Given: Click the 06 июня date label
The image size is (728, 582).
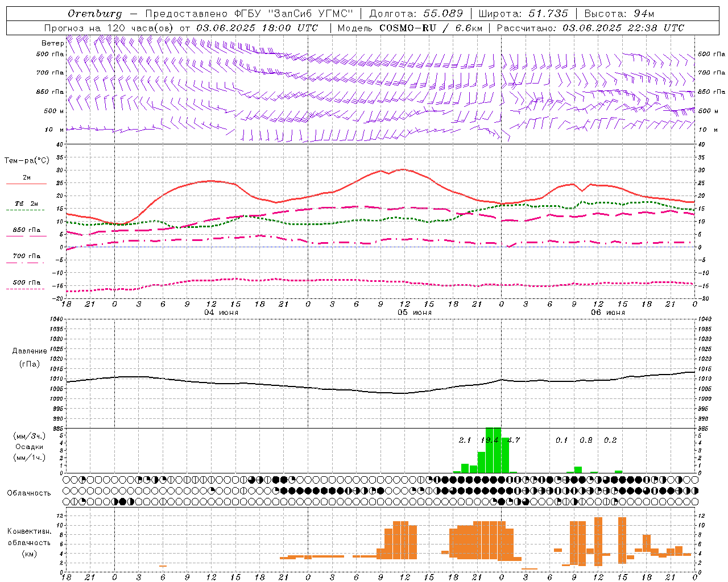Looking at the screenshot, I should pos(608,313).
